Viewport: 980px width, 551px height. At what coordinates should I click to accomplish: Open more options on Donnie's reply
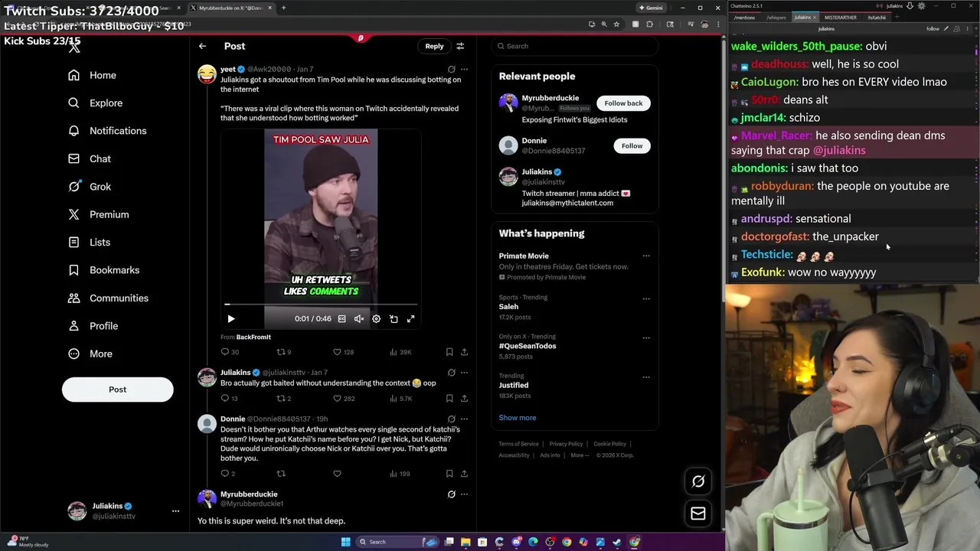tap(464, 419)
